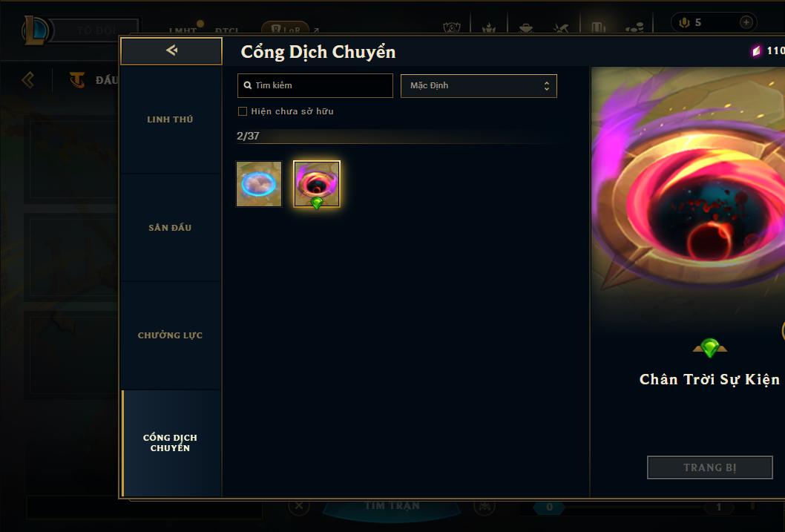785x532 pixels.
Task: Click the purple essence currency icon
Action: tap(756, 50)
